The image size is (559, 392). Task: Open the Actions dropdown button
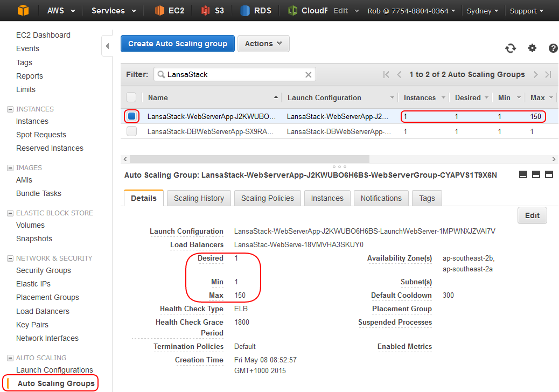pos(263,44)
